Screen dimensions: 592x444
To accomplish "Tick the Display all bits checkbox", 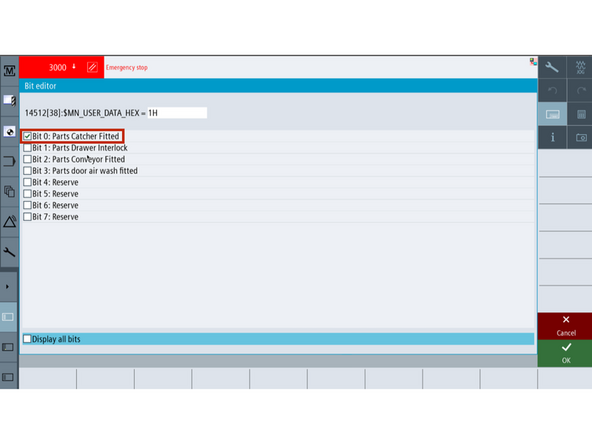I will click(27, 339).
